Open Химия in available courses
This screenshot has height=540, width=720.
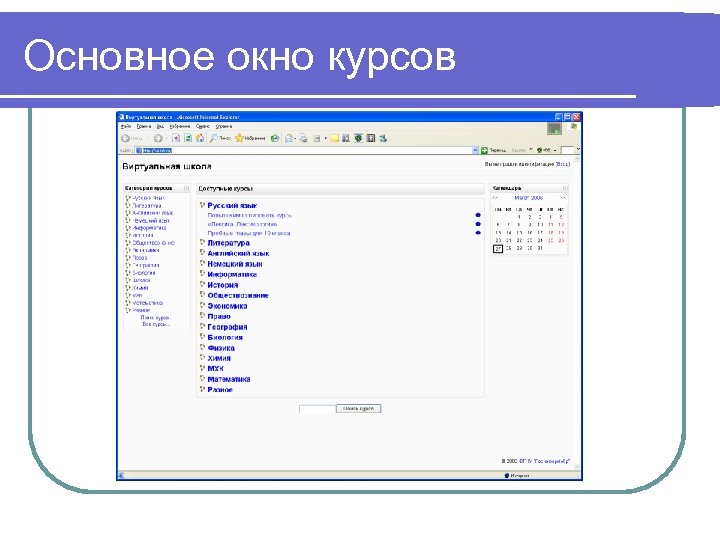click(x=219, y=358)
